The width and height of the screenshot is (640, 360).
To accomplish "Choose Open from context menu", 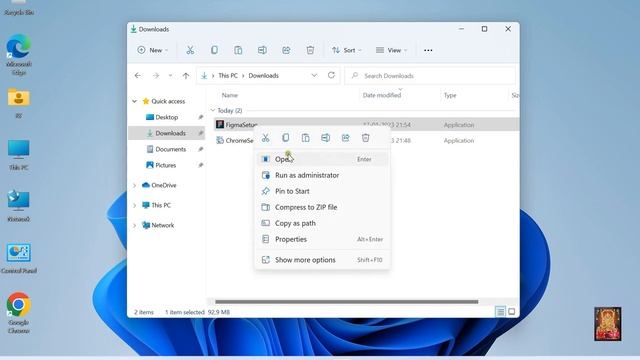I will [322, 159].
